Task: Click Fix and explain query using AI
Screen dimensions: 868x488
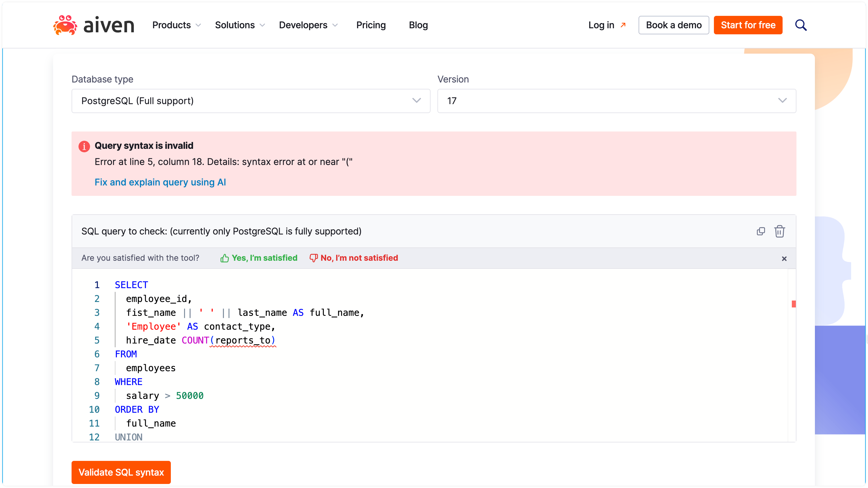Action: 160,182
